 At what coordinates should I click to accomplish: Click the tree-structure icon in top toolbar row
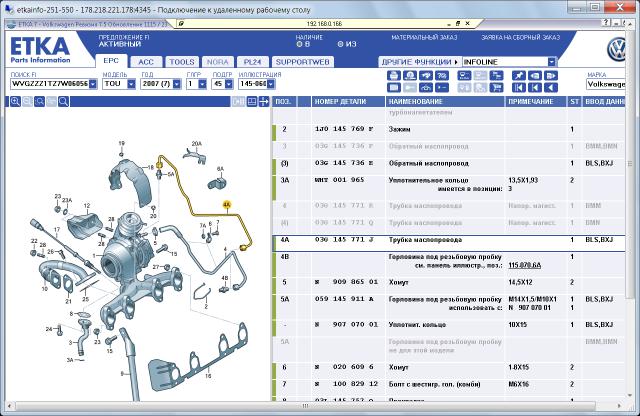coord(496,76)
